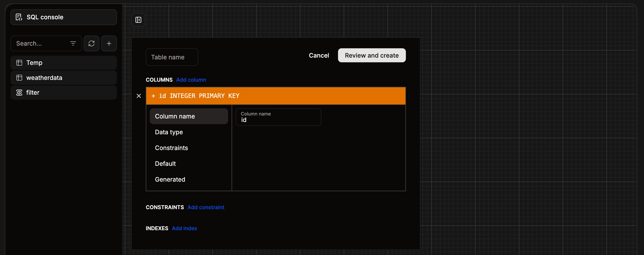Click the filter view eye icon
Viewport: 644px width, 255px height.
pyautogui.click(x=19, y=92)
